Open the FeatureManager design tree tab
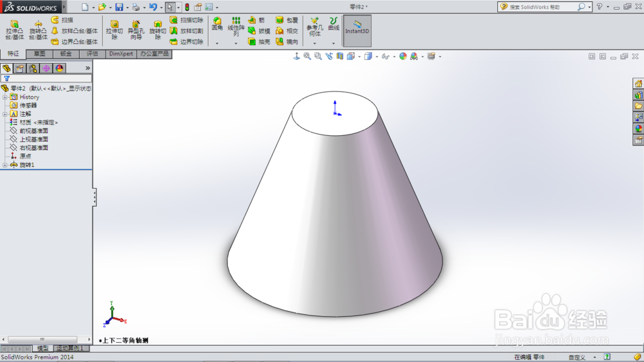 coord(6,68)
